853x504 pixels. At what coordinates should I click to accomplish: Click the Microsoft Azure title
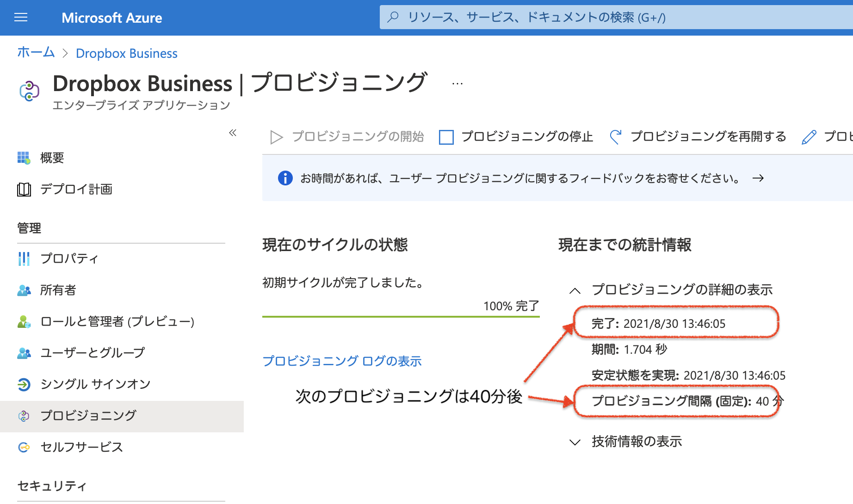point(112,18)
